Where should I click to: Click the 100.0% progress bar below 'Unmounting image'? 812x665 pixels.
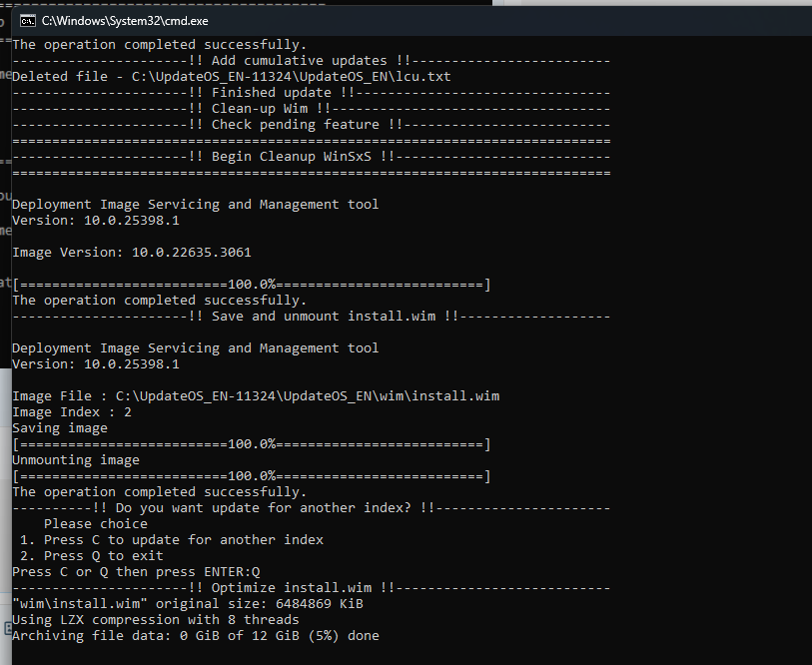point(251,476)
